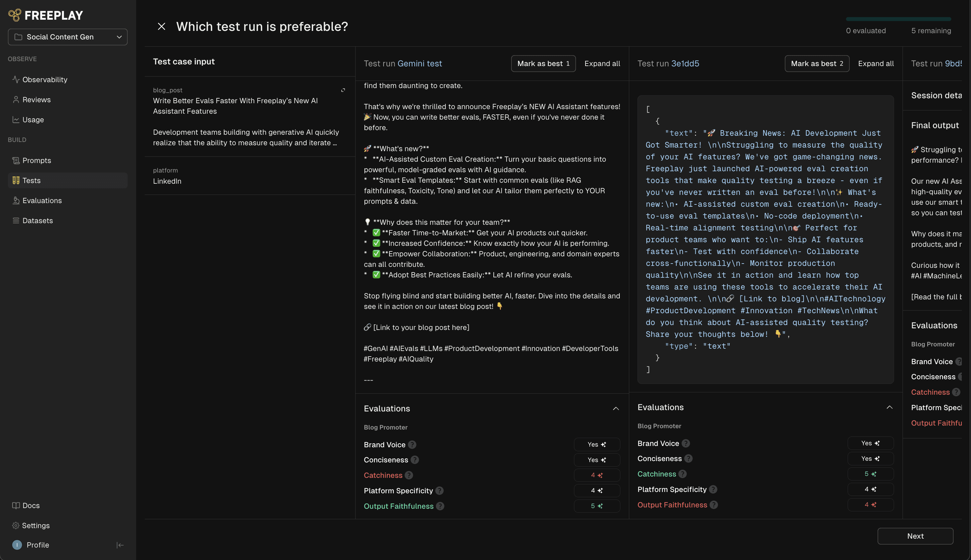Close the test run comparison view
Screen dimensions: 971x560
click(x=162, y=26)
